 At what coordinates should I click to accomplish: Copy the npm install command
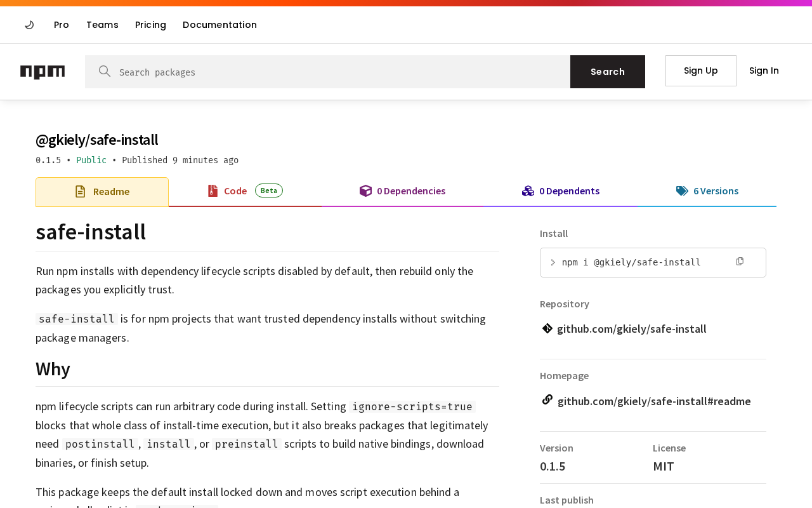pos(740,262)
